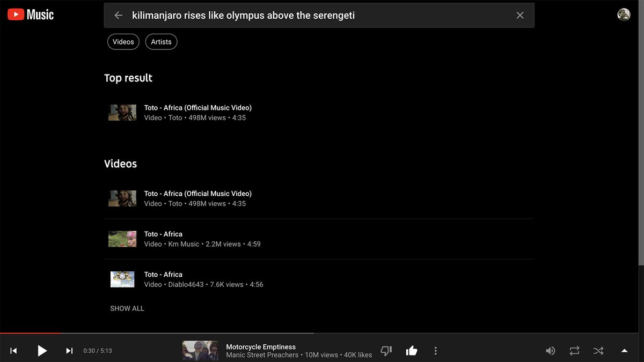This screenshot has width=644, height=362.
Task: Show all video results
Action: [x=127, y=308]
